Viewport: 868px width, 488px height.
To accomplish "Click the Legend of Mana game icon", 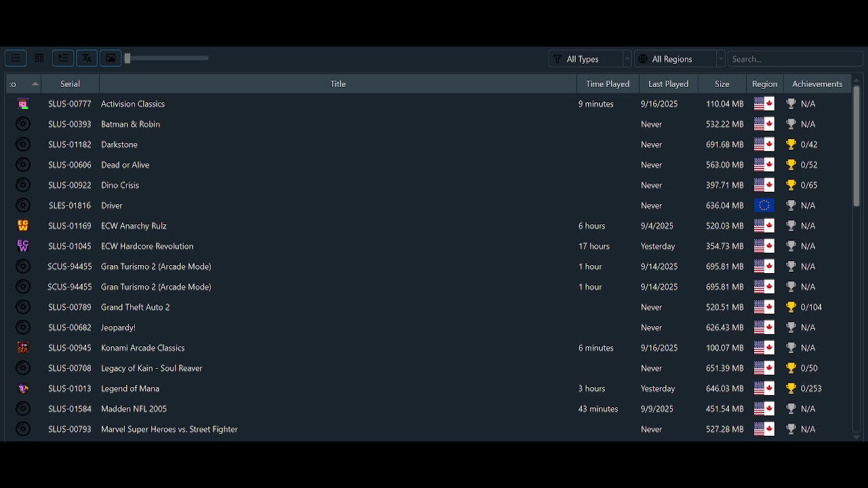I will click(23, 388).
